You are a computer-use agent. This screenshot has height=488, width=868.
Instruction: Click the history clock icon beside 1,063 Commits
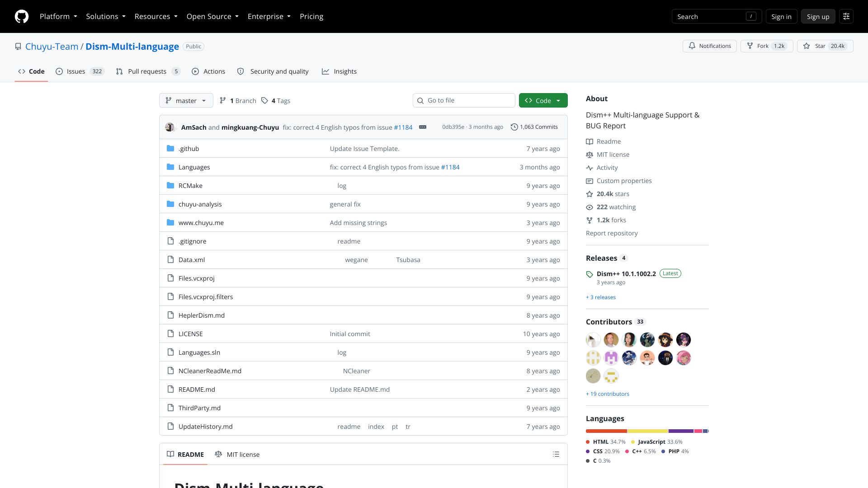[x=514, y=127]
